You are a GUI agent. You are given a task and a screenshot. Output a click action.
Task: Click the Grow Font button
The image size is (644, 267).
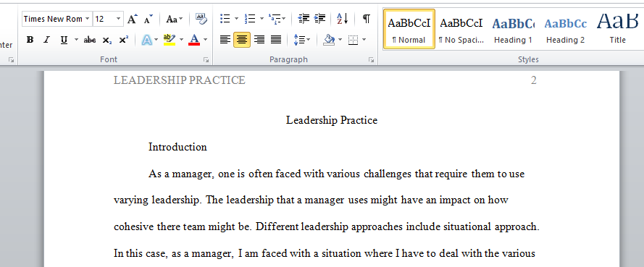pos(132,19)
